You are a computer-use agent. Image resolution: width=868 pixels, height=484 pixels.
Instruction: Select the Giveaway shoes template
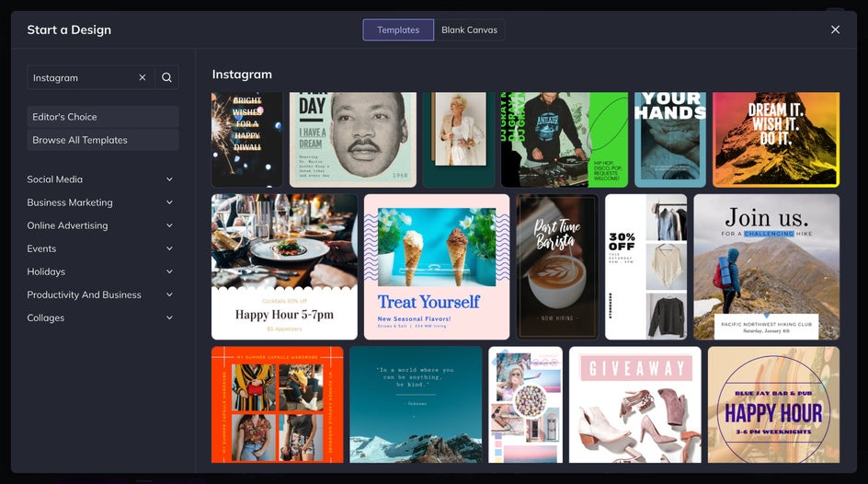point(634,405)
